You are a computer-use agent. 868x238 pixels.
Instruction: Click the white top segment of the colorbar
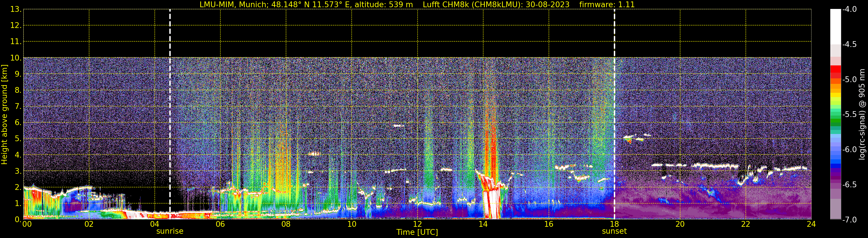(x=835, y=27)
